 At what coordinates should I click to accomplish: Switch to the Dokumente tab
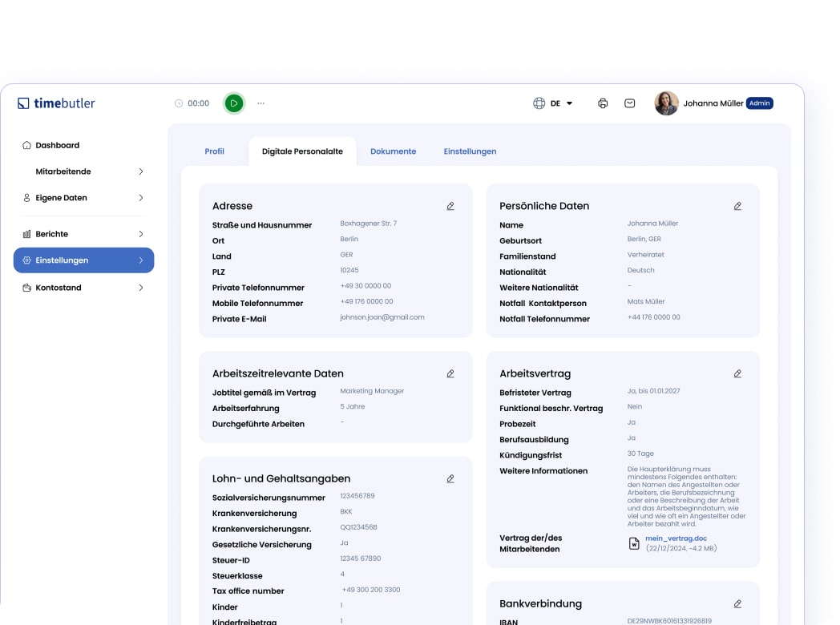click(x=393, y=151)
